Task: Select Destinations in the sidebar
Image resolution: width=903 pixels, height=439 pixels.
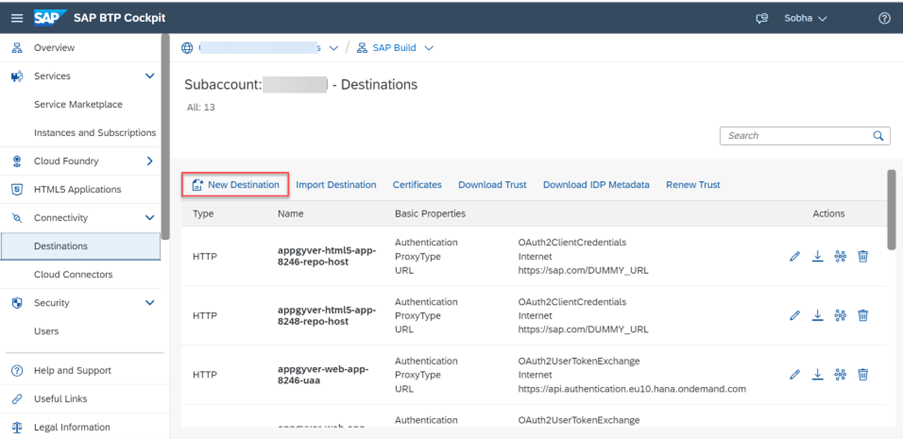Action: point(81,247)
